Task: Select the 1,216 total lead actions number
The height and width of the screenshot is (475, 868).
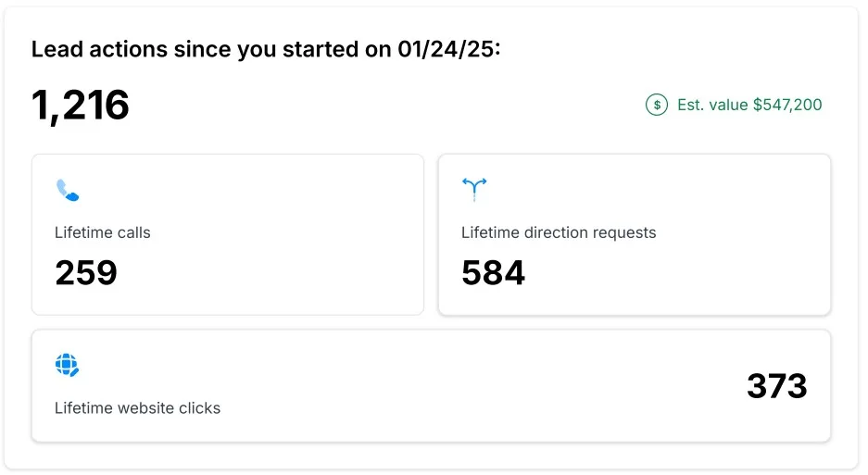Action: 81,106
